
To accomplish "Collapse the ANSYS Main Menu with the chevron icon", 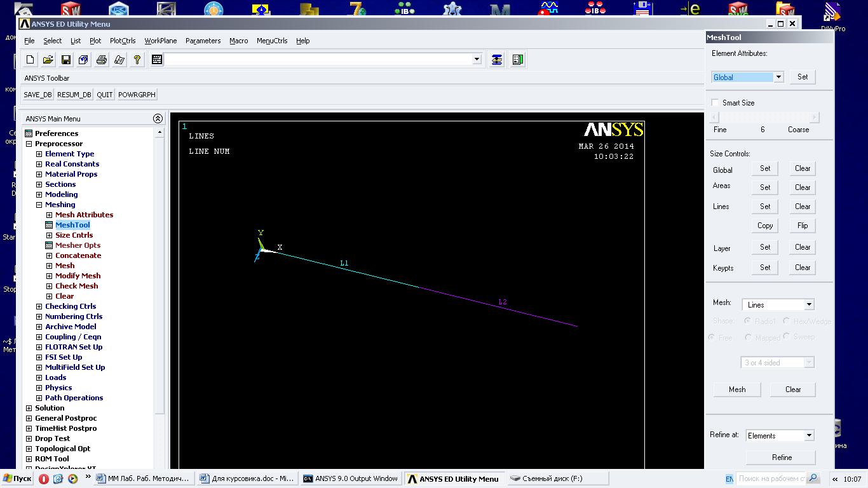I will (x=158, y=119).
